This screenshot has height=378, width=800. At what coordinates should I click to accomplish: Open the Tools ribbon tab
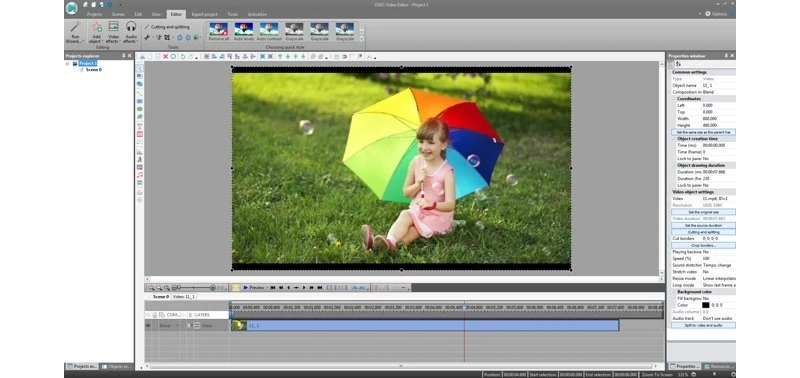click(233, 14)
